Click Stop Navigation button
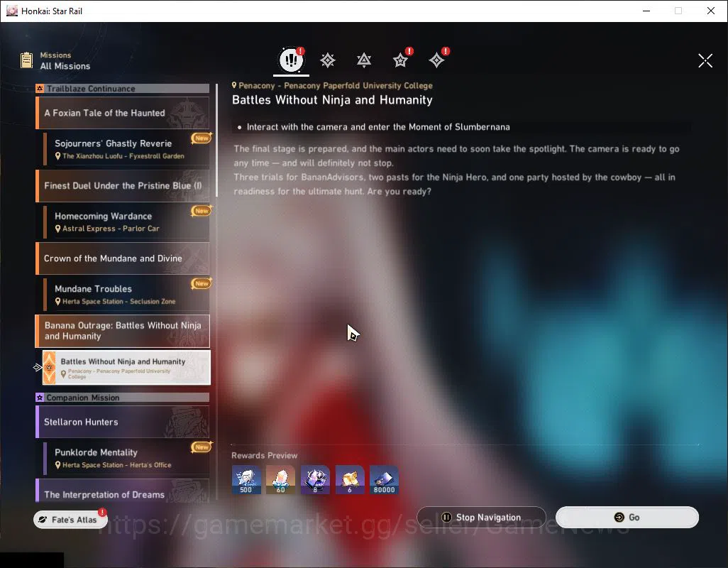 click(482, 518)
